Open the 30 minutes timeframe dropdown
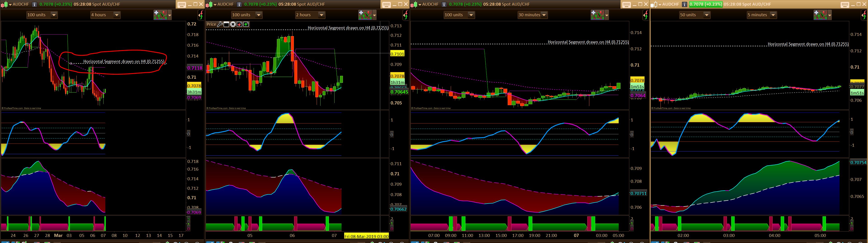868x243 pixels. [x=544, y=15]
